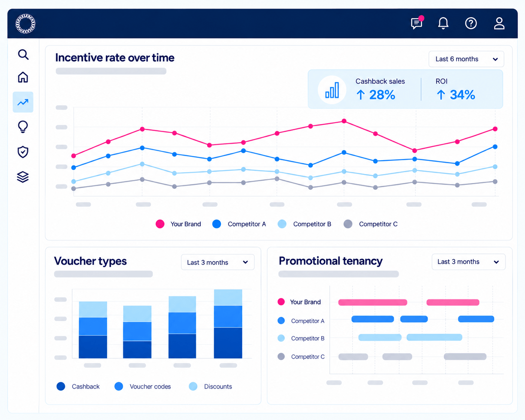The image size is (525, 420).
Task: Open the help question mark icon
Action: [x=471, y=23]
